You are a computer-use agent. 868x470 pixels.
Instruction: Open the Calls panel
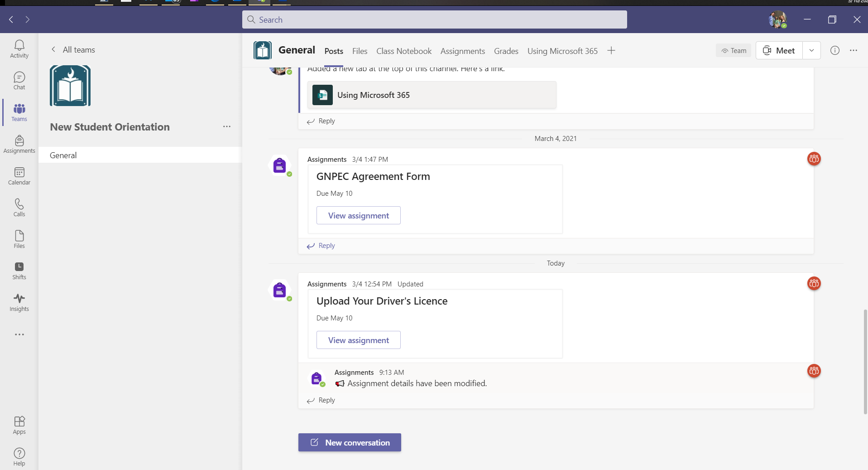click(x=19, y=207)
